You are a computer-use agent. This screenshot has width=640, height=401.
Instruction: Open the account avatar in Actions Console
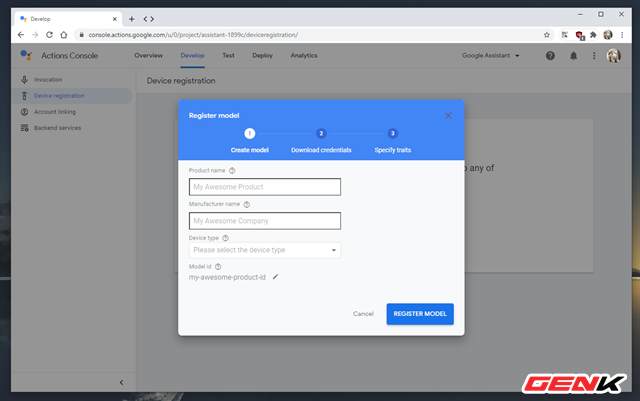pyautogui.click(x=613, y=56)
